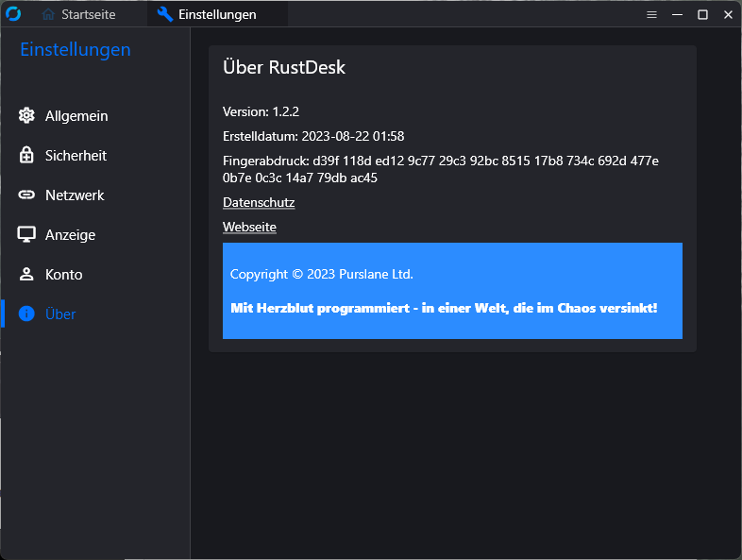Open the Konto settings section

coord(64,275)
